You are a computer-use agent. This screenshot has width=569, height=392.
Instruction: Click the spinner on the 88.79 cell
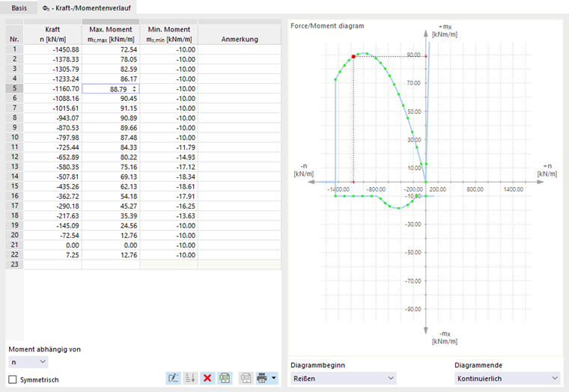click(x=134, y=89)
